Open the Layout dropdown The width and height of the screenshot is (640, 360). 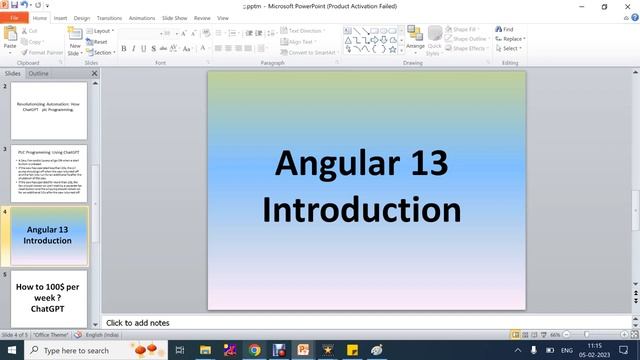pyautogui.click(x=100, y=31)
